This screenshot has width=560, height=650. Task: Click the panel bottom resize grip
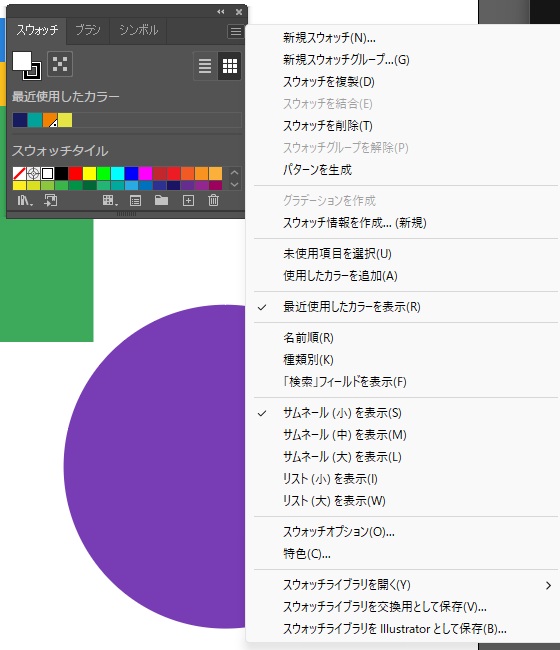point(126,214)
